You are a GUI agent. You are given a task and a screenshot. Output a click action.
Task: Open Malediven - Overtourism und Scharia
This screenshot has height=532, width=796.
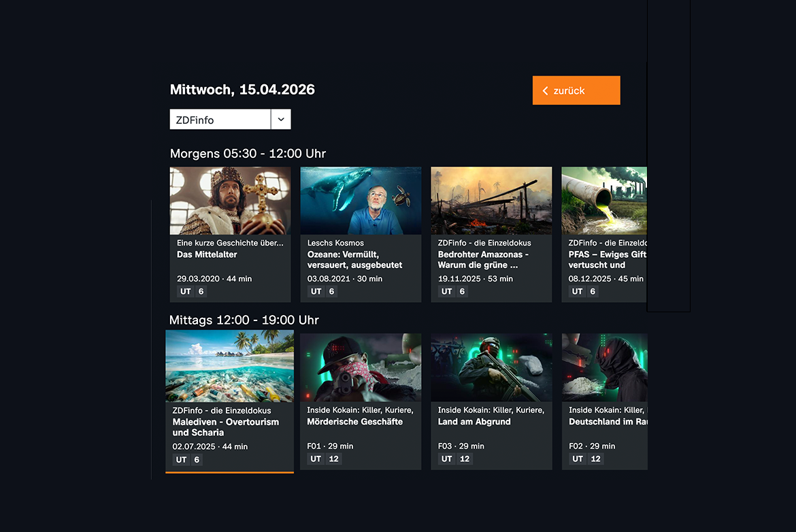pos(229,367)
